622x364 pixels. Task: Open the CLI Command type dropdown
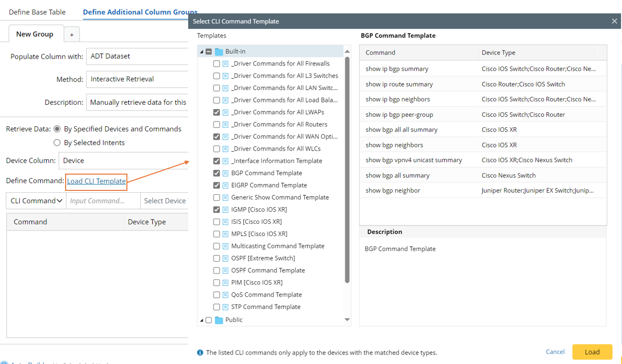click(36, 201)
